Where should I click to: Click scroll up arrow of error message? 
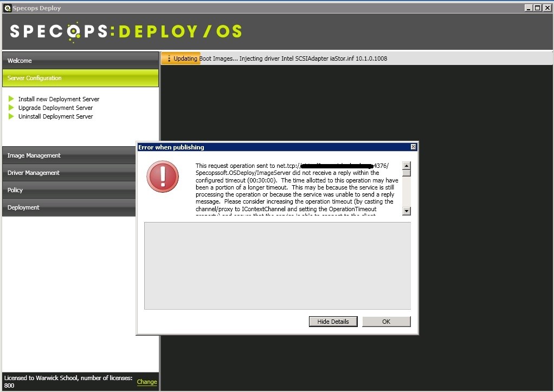click(x=407, y=166)
